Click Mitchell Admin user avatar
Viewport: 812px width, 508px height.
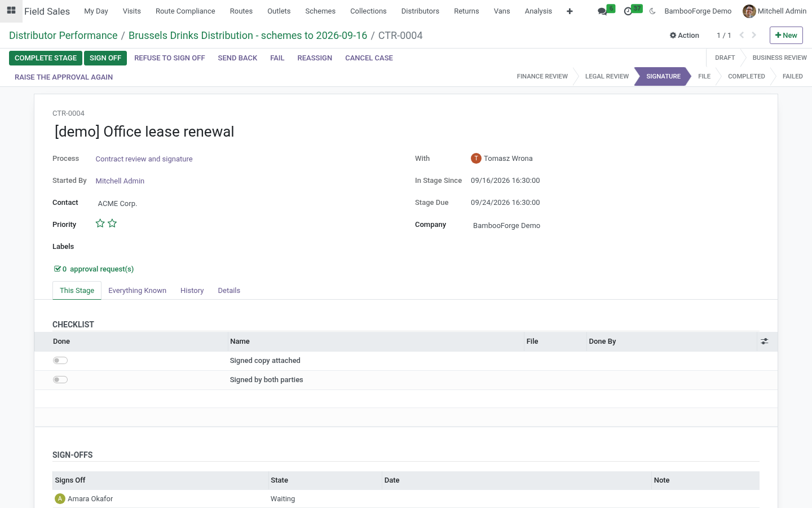749,11
